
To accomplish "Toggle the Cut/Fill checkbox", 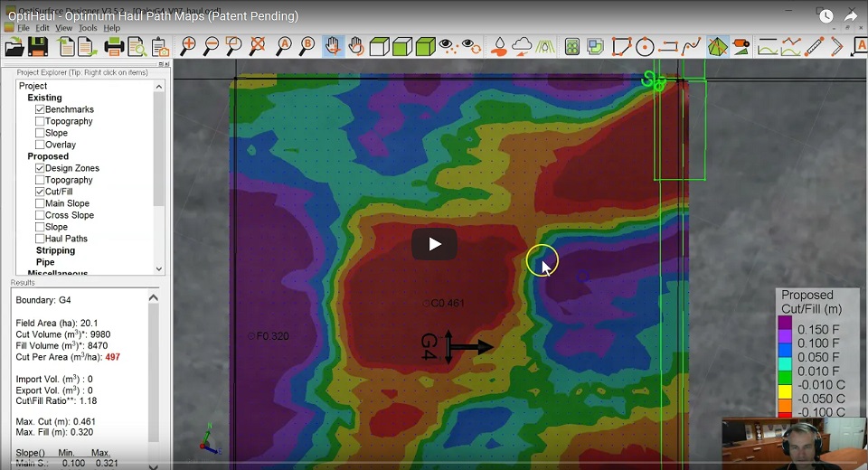I will pos(40,192).
